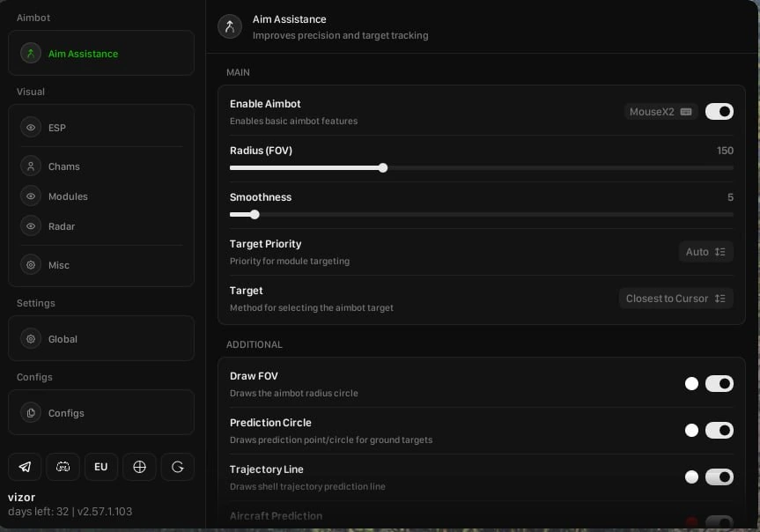Viewport: 760px width, 532px height.
Task: Click the Radius value 150
Action: coord(725,151)
